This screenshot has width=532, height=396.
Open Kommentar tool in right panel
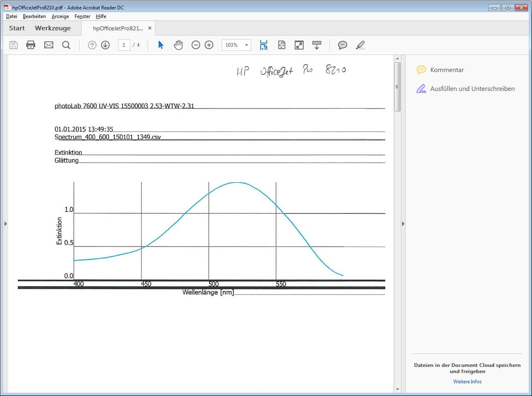(x=447, y=70)
